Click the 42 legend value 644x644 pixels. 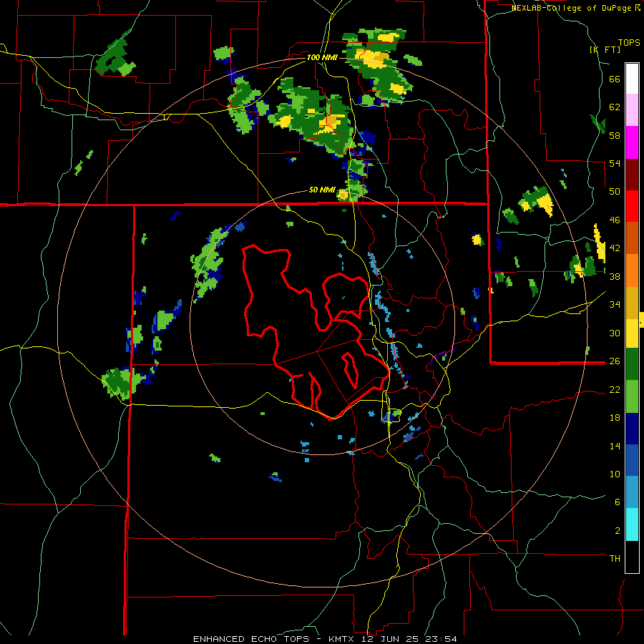click(615, 248)
